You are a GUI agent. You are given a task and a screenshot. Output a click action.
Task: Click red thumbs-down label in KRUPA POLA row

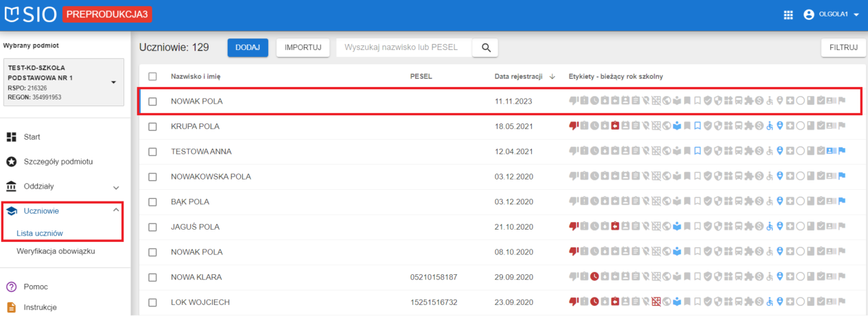point(574,126)
